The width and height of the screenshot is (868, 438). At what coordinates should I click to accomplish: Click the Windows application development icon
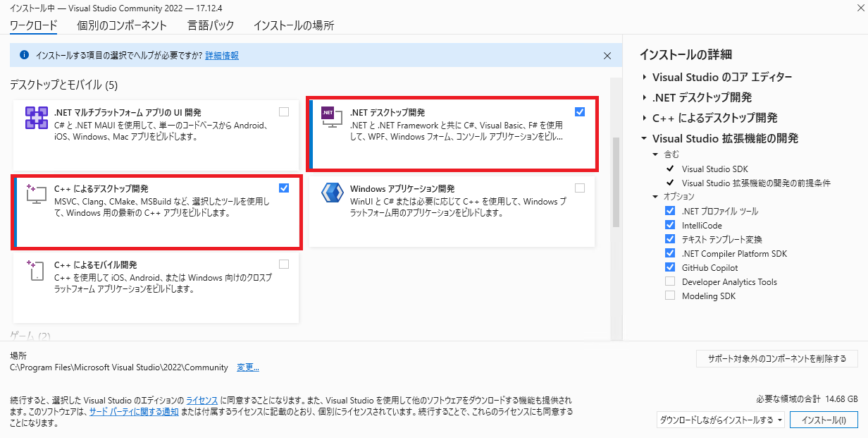331,194
